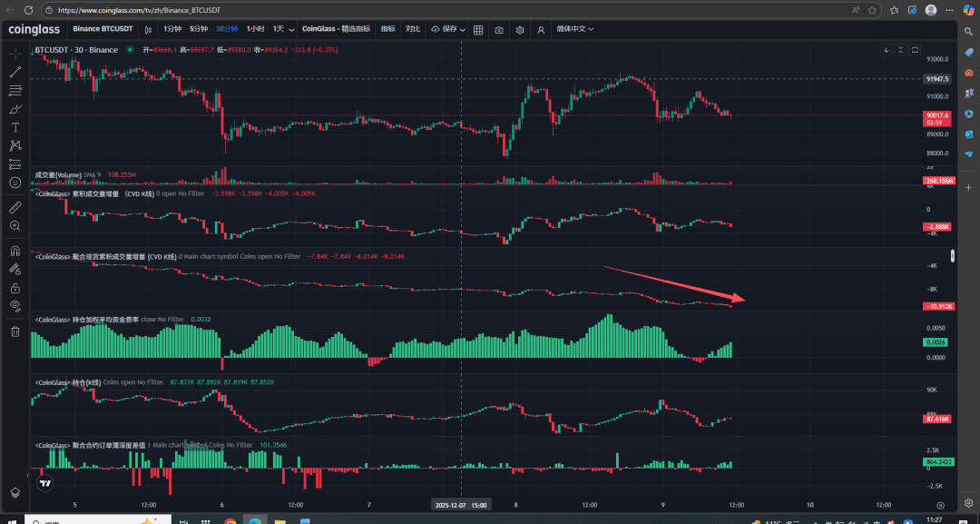Select the trend line drawing tool

[x=15, y=73]
